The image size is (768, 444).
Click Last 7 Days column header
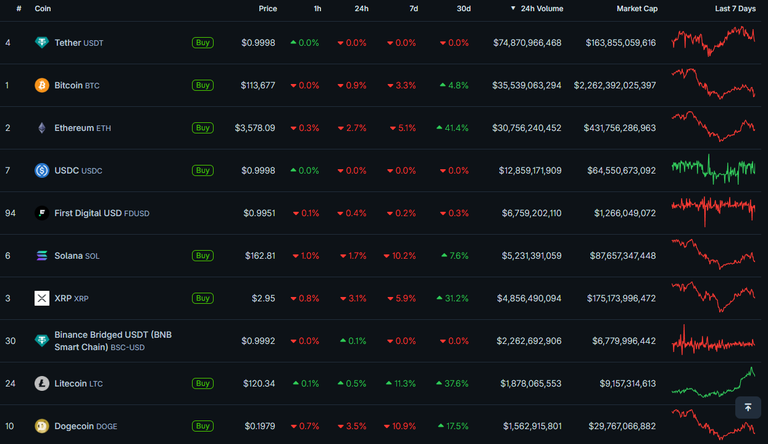pyautogui.click(x=735, y=8)
